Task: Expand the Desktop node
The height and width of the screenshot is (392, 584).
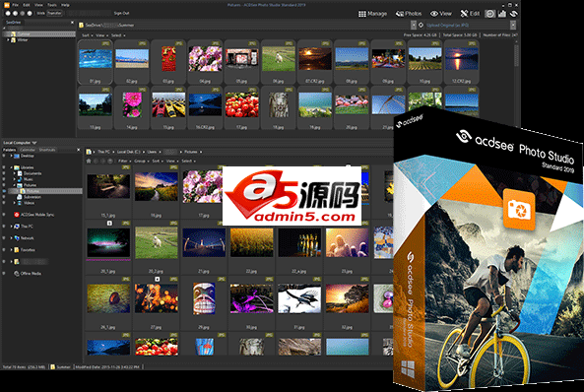Action: click(11, 156)
